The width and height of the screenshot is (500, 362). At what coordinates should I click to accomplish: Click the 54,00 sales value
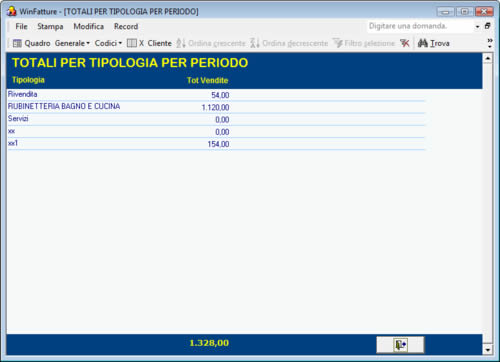pyautogui.click(x=220, y=95)
